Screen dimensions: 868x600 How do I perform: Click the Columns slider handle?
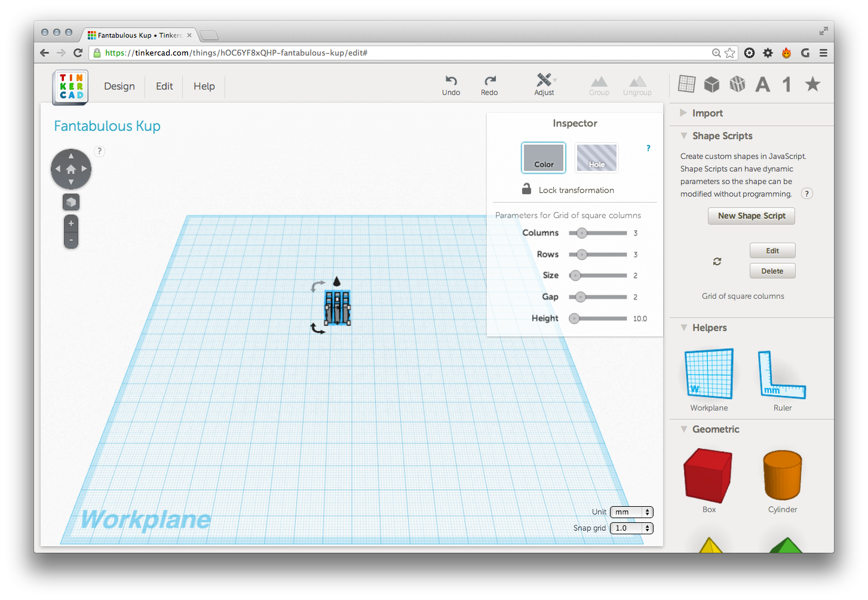tap(581, 233)
